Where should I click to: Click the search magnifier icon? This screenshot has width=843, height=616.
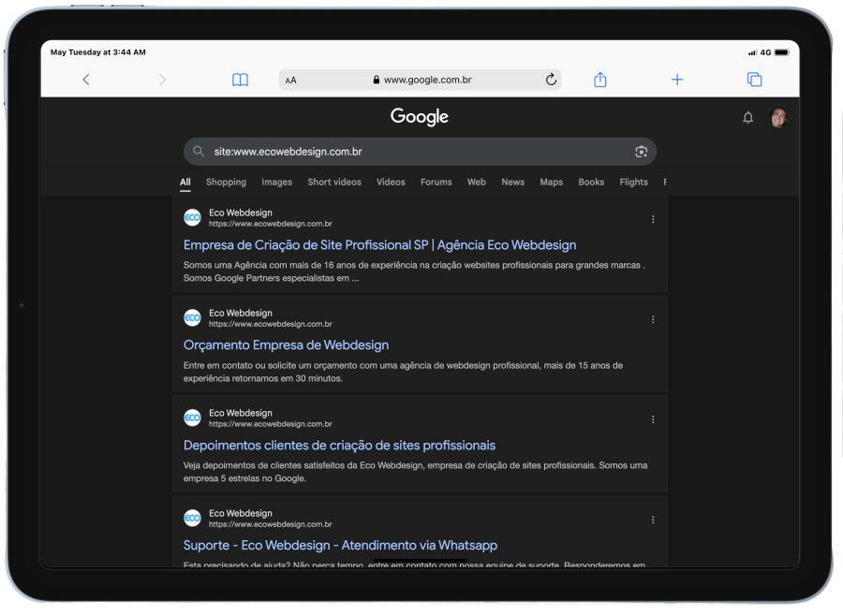199,151
